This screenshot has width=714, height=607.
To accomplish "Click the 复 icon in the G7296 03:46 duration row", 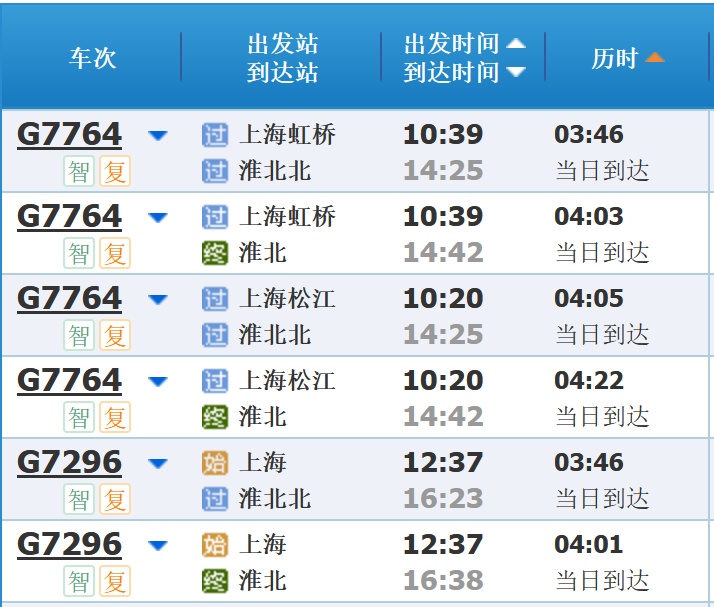I will [116, 500].
